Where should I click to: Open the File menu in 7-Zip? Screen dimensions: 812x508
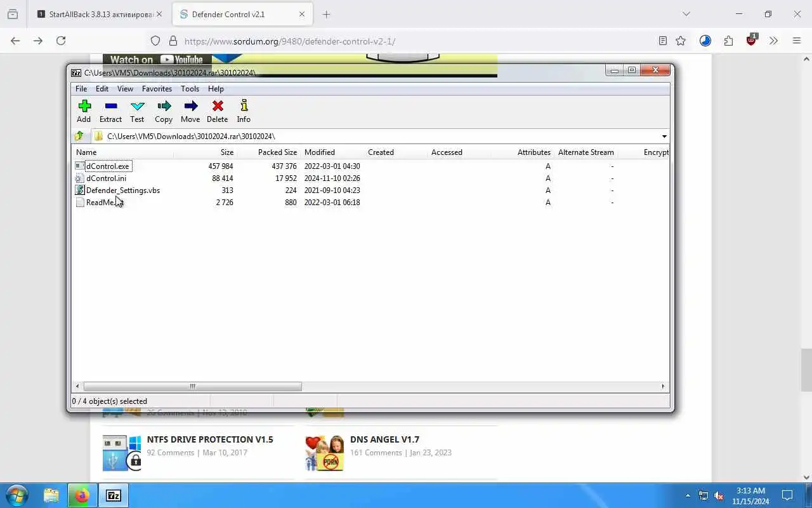coord(81,89)
